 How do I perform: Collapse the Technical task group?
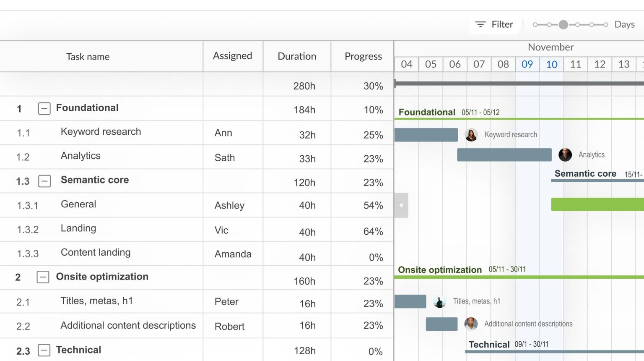coord(43,350)
